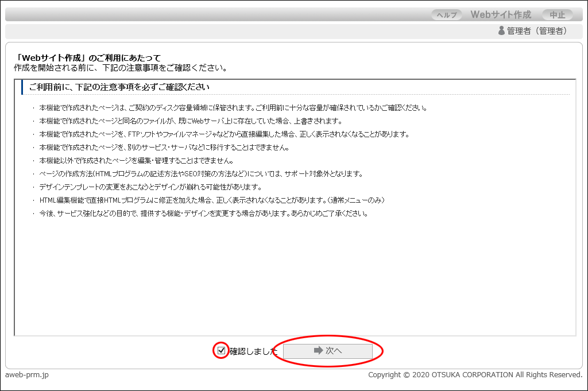Click the 「Webサイト作成」のご利用にあたって heading
This screenshot has width=588, height=391.
[x=87, y=58]
